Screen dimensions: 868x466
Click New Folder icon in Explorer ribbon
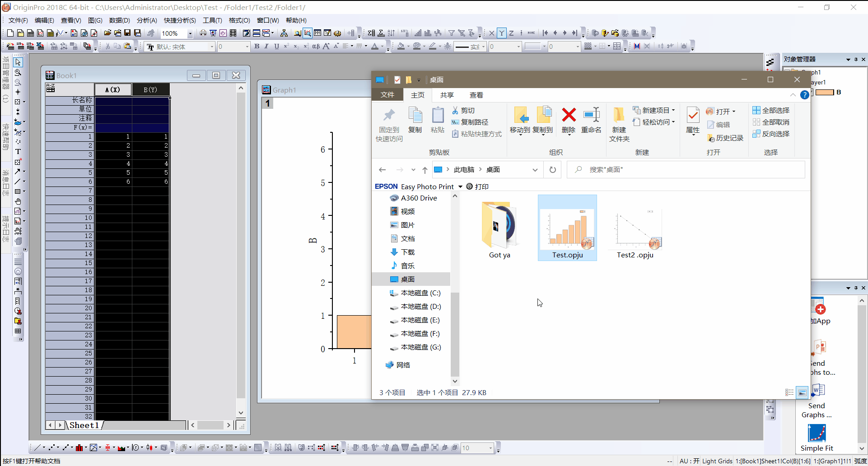619,125
